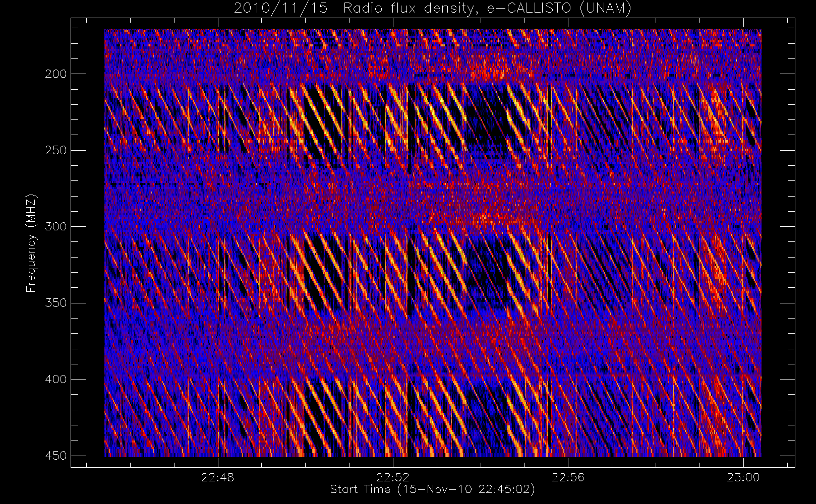Select the 250 frequency tick label

55,150
